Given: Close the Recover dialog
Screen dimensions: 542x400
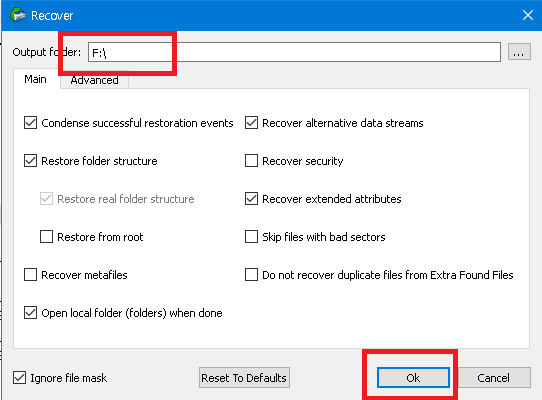Looking at the screenshot, I should 527,15.
